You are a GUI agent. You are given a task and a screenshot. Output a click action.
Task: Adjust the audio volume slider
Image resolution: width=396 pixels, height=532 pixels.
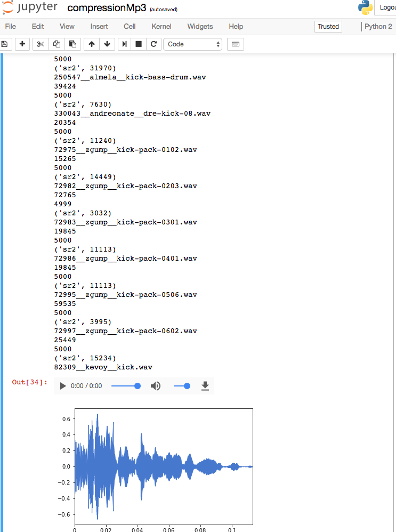coord(182,386)
